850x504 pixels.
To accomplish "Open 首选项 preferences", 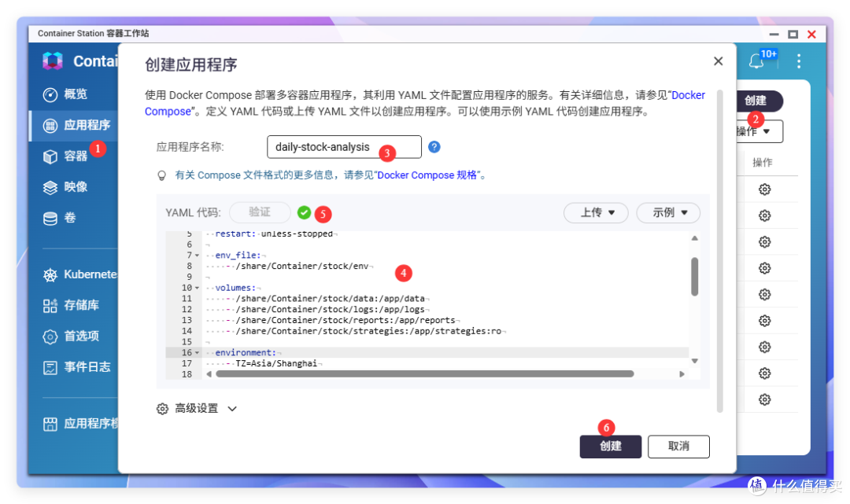I will (x=81, y=337).
